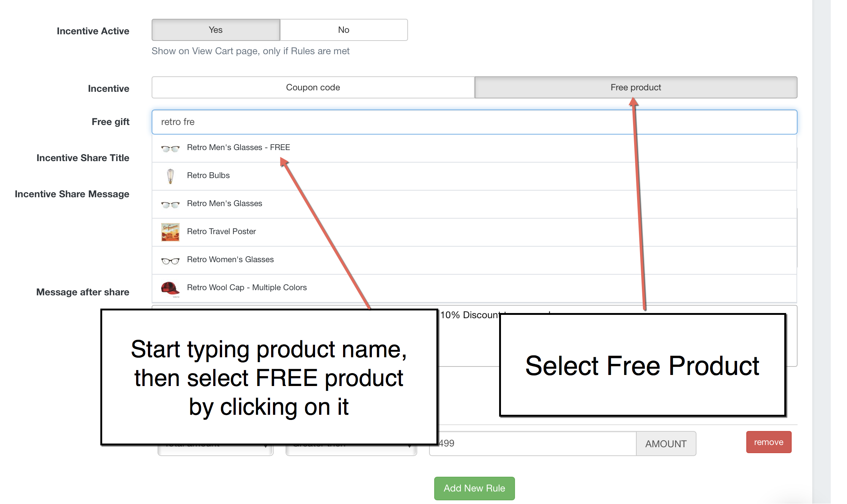847x504 pixels.
Task: Click the AMOUNT addon label
Action: [666, 444]
